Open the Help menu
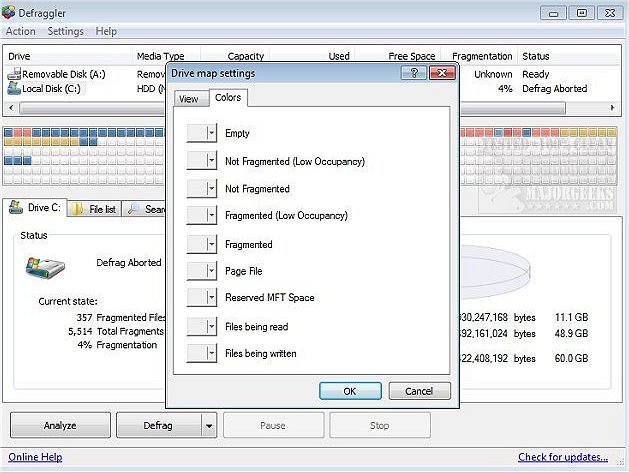Screen dimensions: 629x473 (x=106, y=31)
